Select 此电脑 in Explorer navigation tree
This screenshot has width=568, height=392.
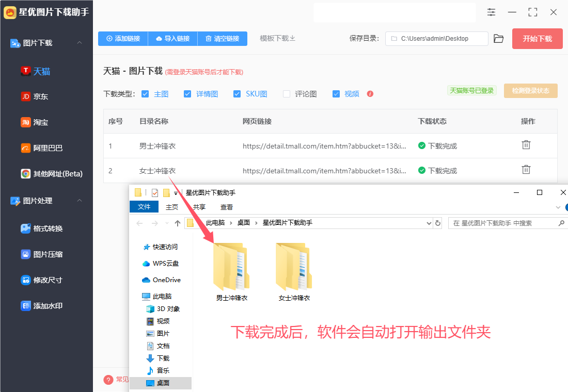pos(157,297)
